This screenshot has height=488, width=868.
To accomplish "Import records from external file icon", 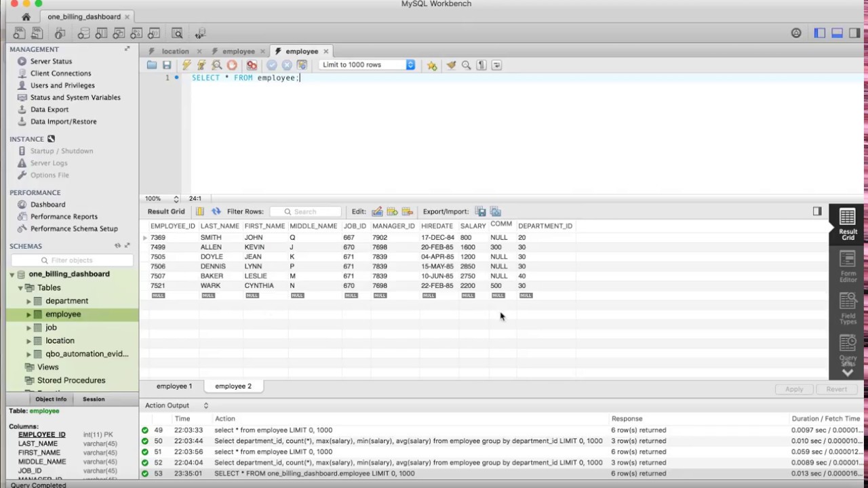I will click(495, 211).
